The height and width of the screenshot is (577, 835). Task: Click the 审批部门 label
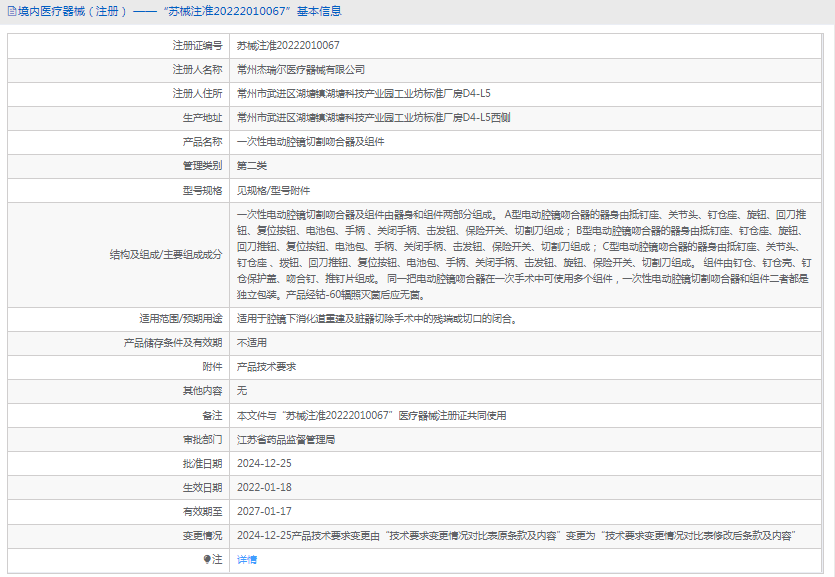pos(202,440)
